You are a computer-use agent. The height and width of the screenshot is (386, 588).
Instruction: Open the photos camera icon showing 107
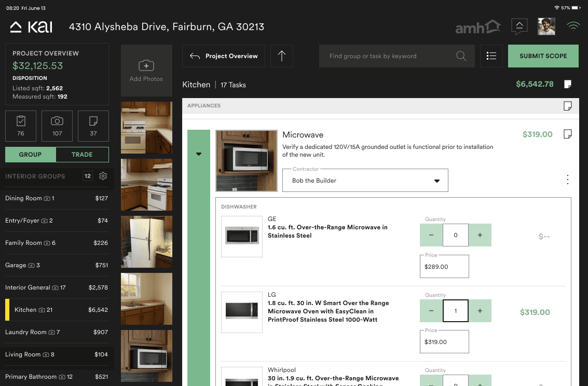57,126
